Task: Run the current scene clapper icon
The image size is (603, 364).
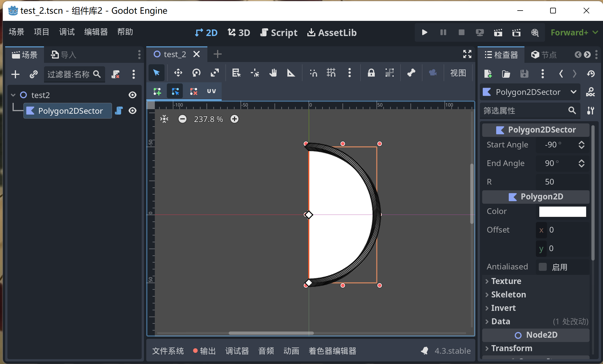Action: 498,32
